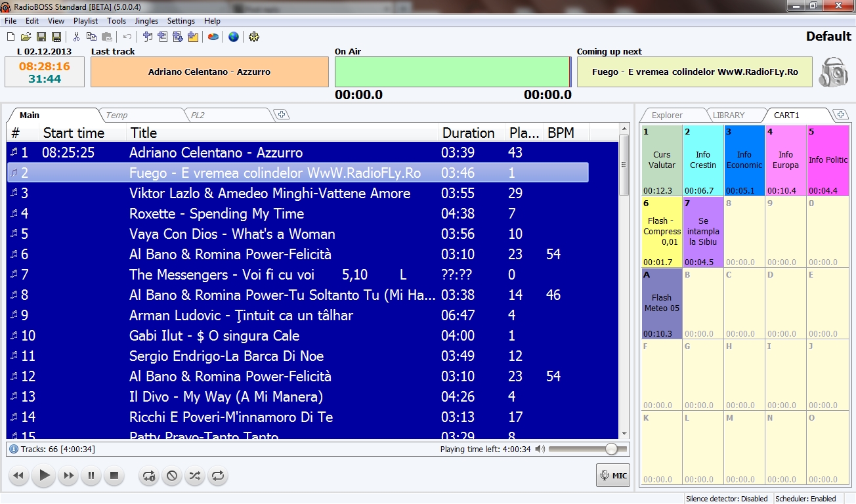The height and width of the screenshot is (504, 856).
Task: Click the Duration column header
Action: pyautogui.click(x=468, y=133)
